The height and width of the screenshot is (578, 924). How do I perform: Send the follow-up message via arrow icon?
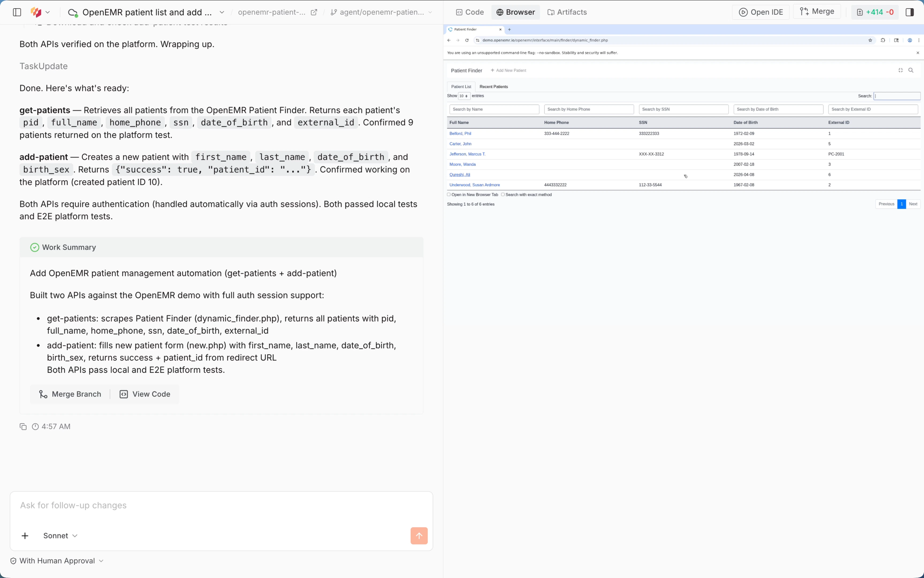[x=419, y=535]
